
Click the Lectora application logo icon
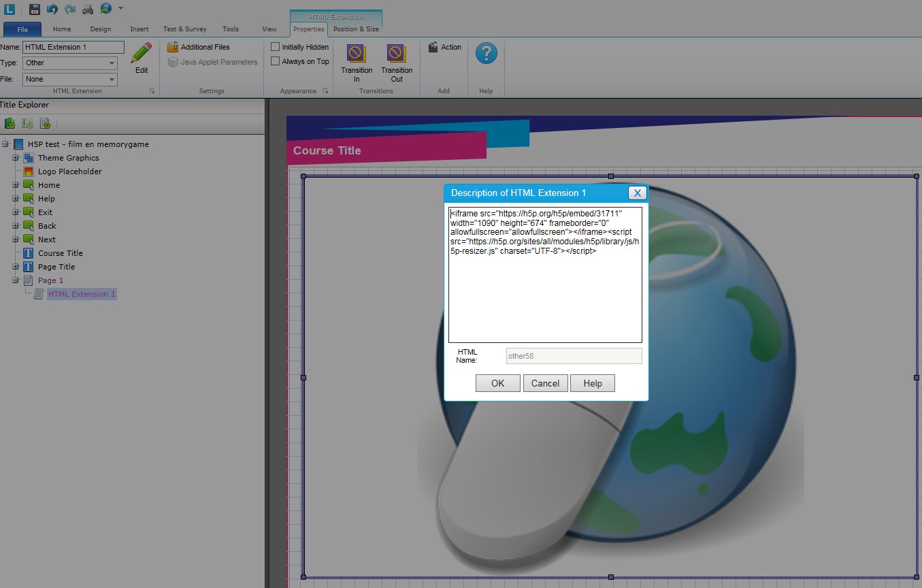[x=10, y=9]
